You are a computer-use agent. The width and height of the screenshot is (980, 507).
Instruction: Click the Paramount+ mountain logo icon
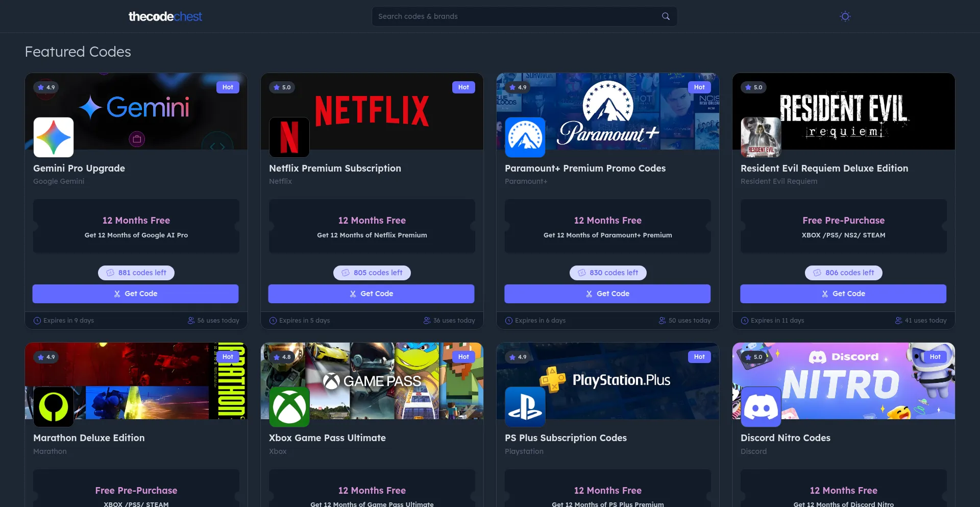pyautogui.click(x=525, y=137)
